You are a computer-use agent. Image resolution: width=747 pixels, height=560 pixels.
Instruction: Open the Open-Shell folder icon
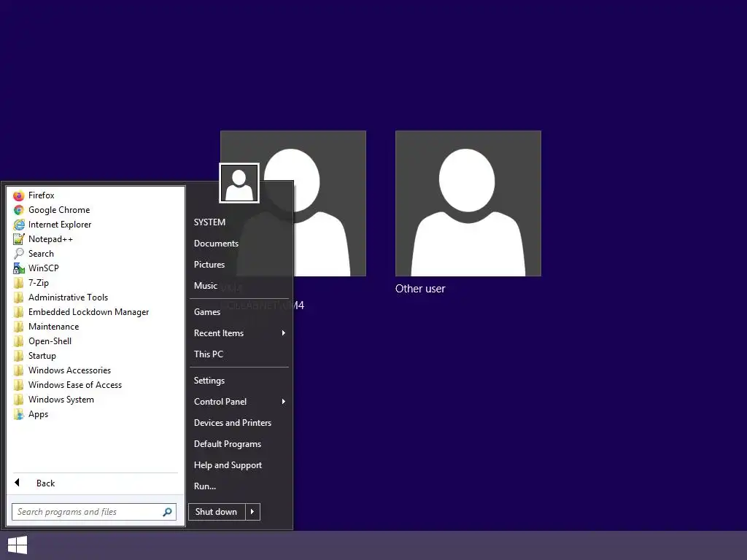(x=18, y=341)
